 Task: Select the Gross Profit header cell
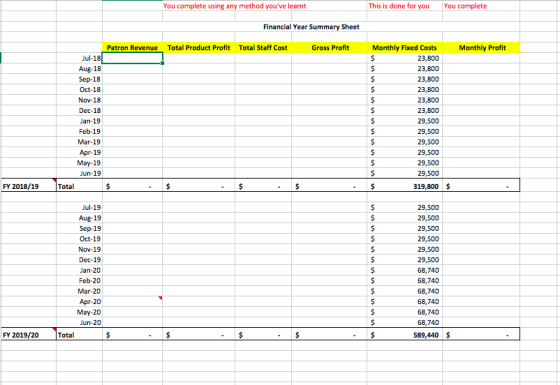[330, 48]
